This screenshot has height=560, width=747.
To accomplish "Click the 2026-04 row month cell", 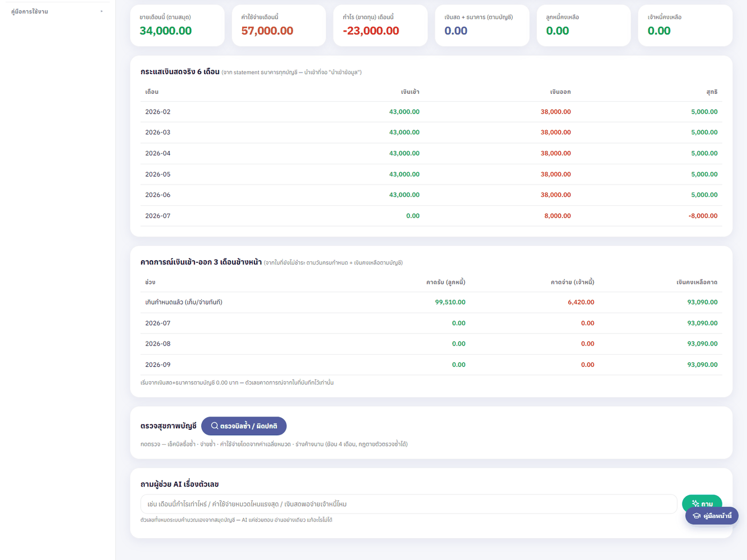I will click(158, 154).
